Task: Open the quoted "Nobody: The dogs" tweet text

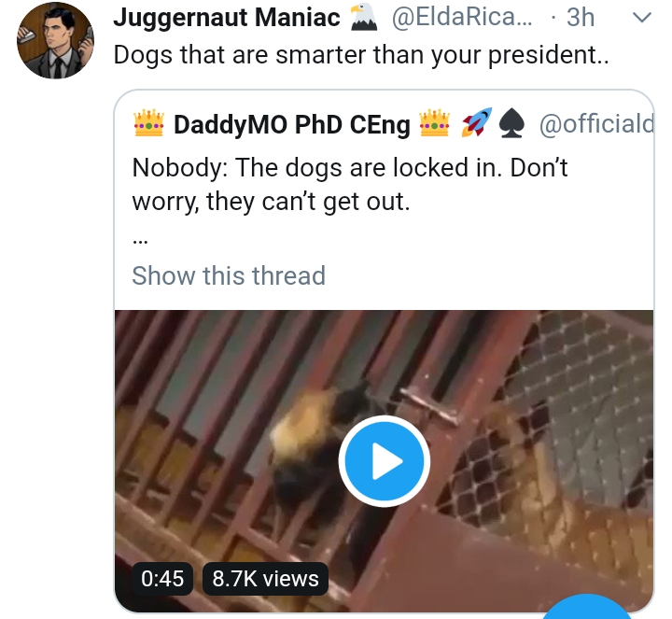Action: (x=350, y=184)
